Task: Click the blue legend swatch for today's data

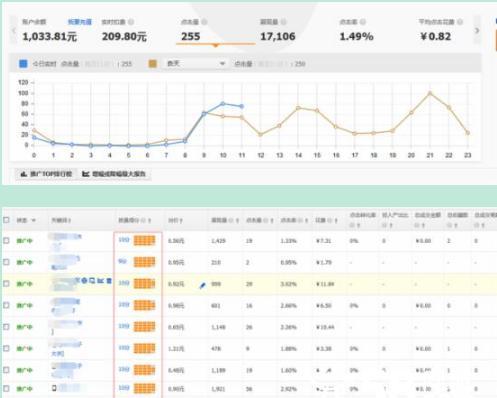Action: tap(23, 64)
